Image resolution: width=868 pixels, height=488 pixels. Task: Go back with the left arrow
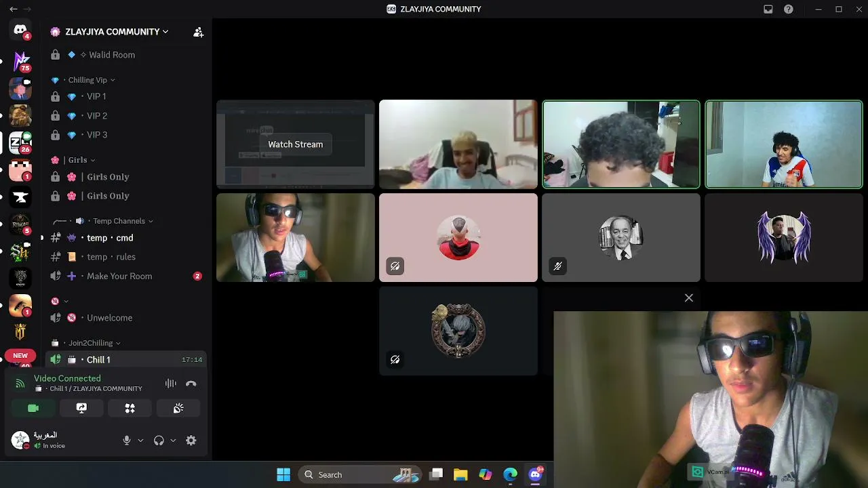tap(13, 9)
